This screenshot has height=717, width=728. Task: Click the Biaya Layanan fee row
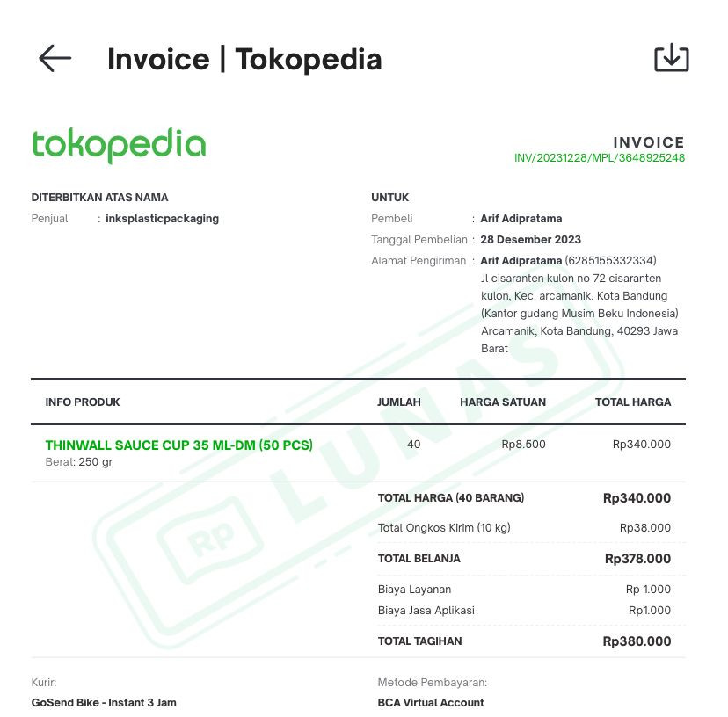coord(524,590)
